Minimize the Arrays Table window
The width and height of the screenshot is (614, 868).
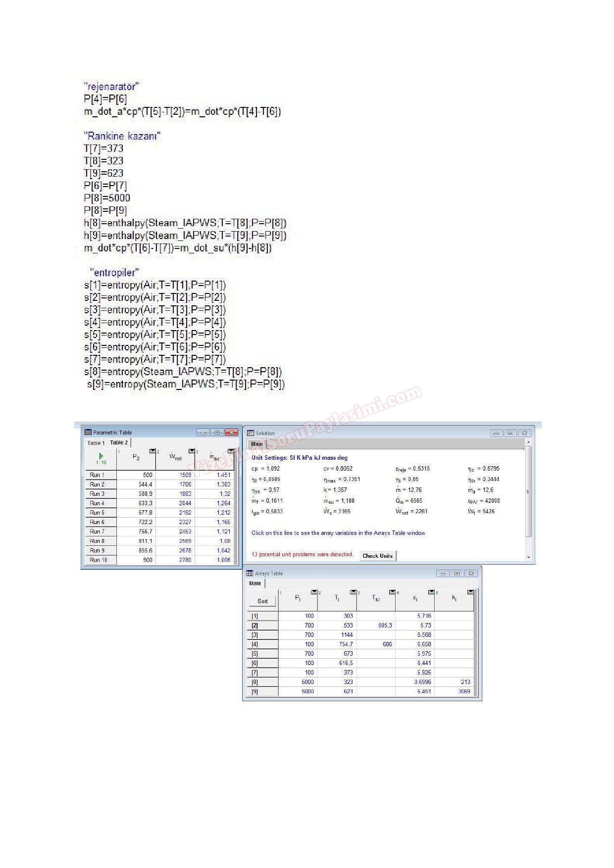(443, 574)
